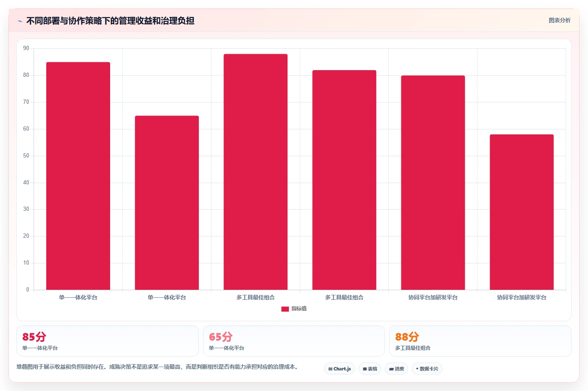Click the blue icon beside the chart title

tap(20, 21)
